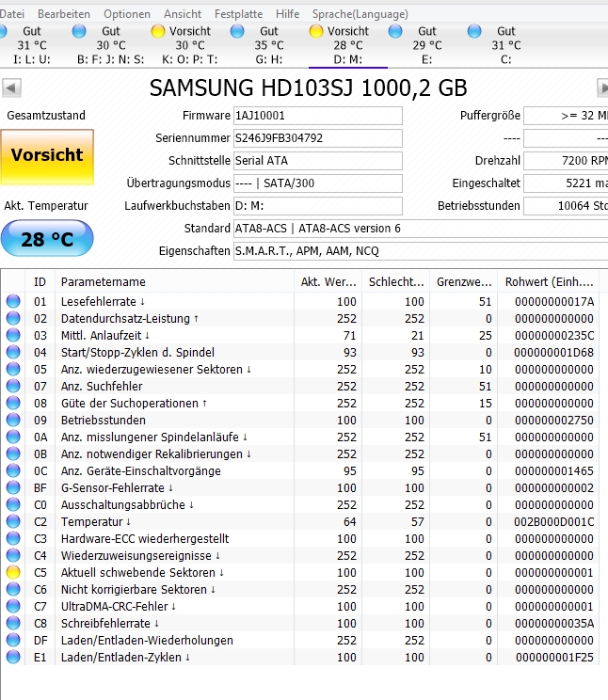Click the Schnittstelle field Serial ATA
This screenshot has height=700, width=608.
click(317, 161)
